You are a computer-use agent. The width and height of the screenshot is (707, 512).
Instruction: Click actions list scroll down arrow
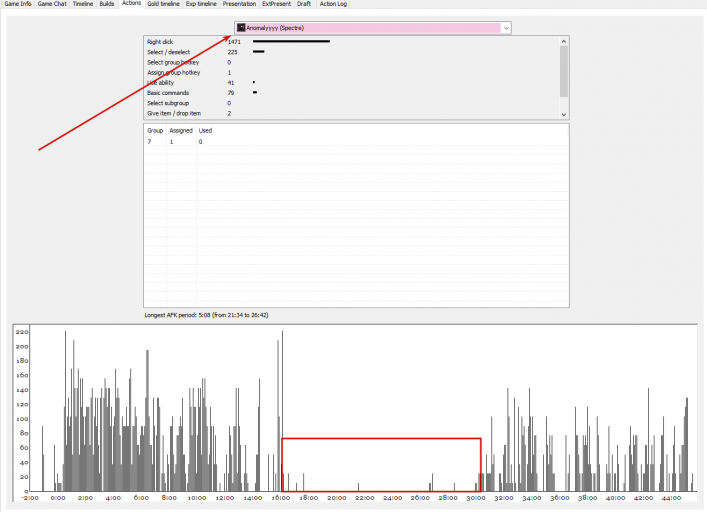(564, 114)
